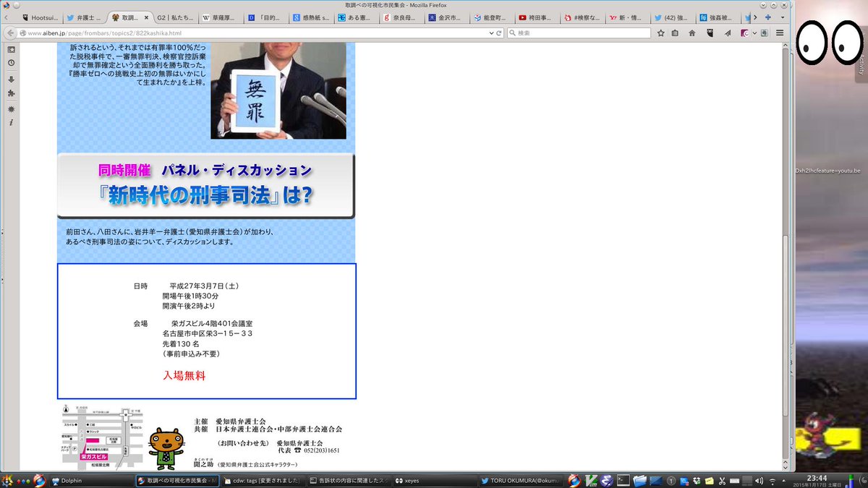
Task: Open the terminal icon in the panel
Action: tap(621, 480)
